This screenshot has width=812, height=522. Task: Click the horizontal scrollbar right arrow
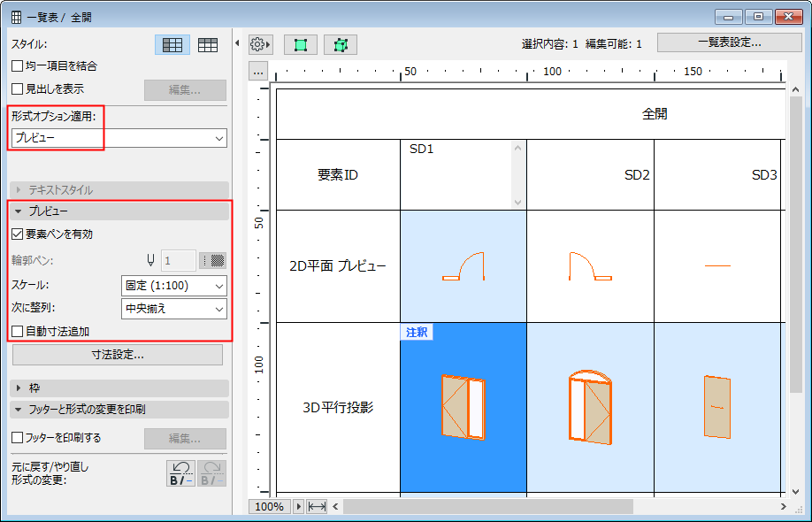(783, 506)
